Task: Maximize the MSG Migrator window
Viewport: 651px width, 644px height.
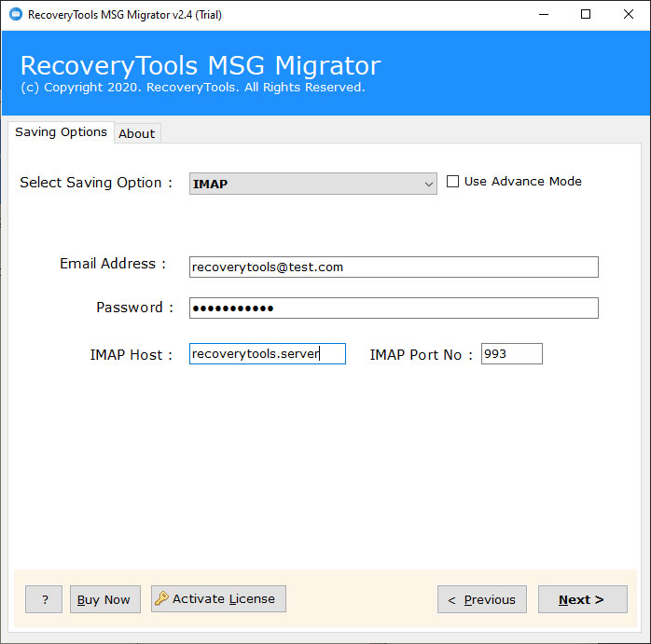Action: coord(586,15)
